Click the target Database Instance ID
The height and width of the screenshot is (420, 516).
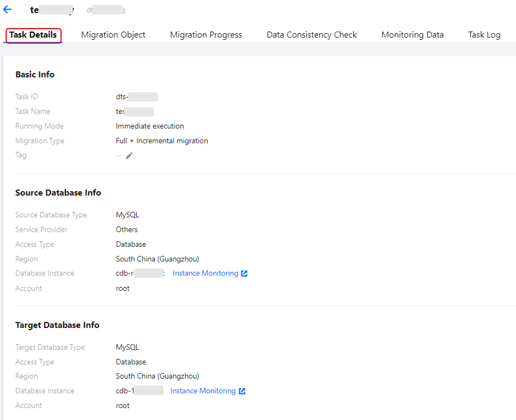139,391
